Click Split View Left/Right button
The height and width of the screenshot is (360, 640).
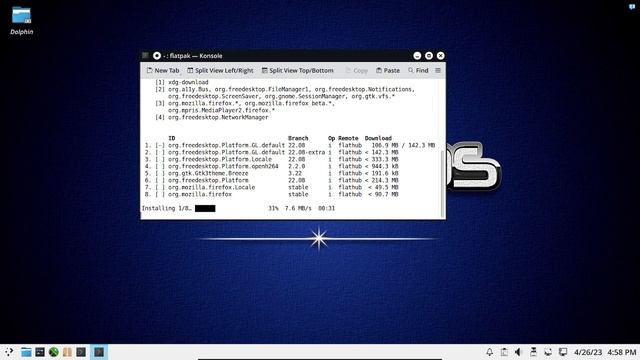point(220,71)
